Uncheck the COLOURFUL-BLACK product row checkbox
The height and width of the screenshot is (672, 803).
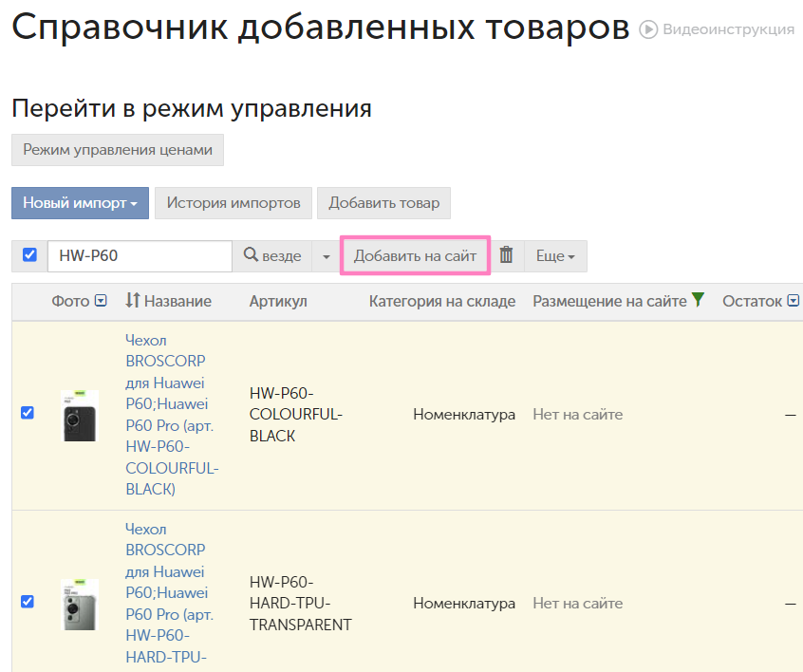pos(28,413)
